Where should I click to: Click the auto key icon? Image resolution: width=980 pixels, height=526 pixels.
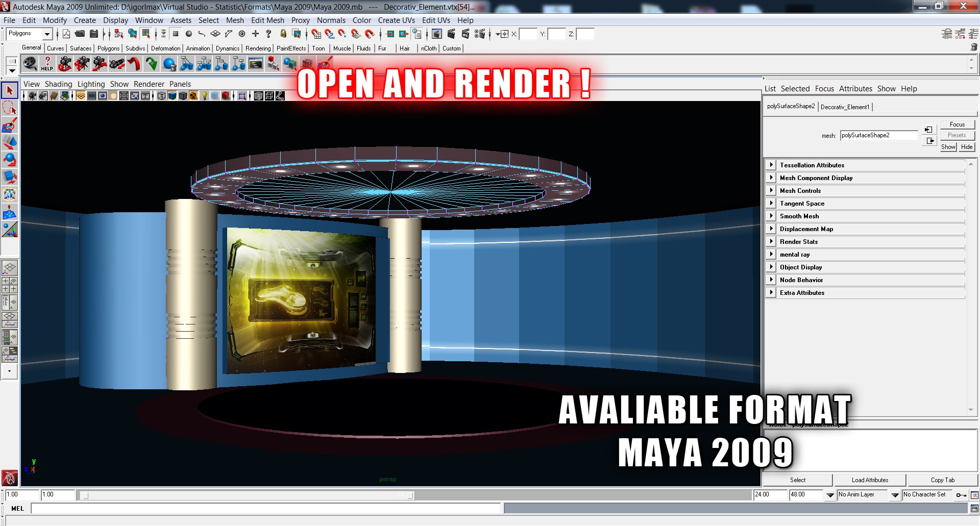[962, 495]
